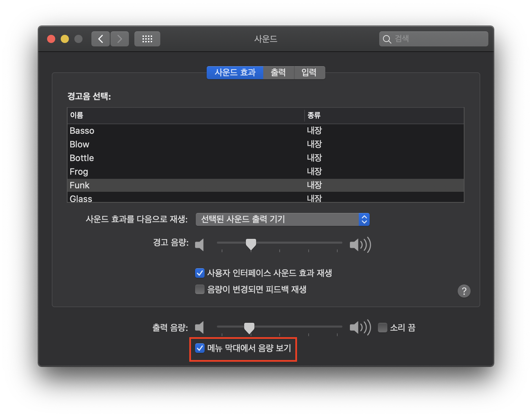532x417 pixels.
Task: Click the loud speaker icon beside 출력 음량
Action: [x=360, y=328]
